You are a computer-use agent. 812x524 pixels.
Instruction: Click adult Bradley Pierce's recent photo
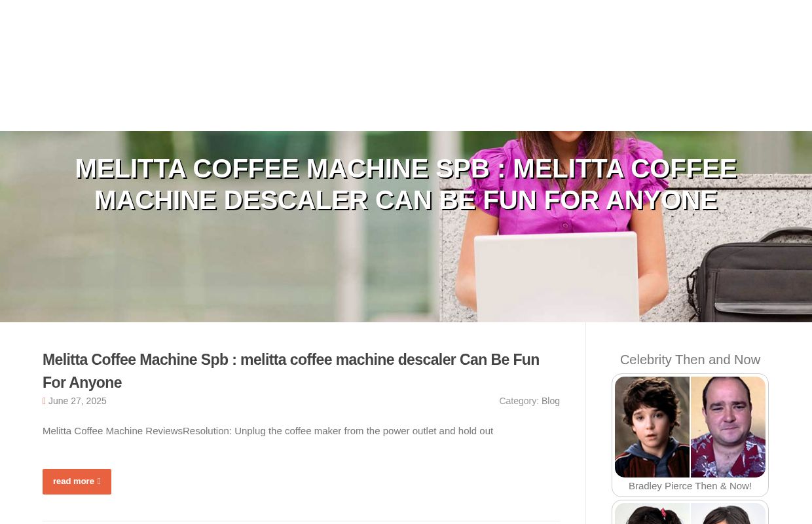[728, 427]
